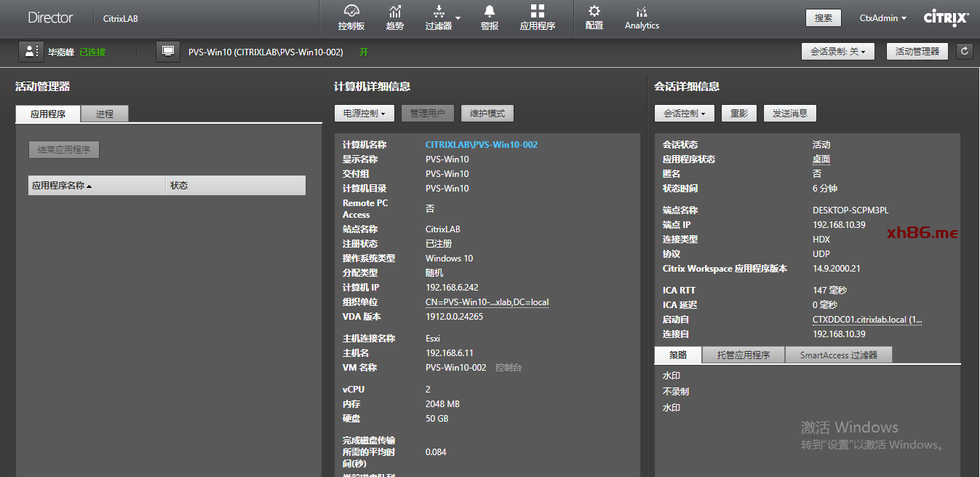Open the CtxAdmin account menu
The image size is (980, 477).
tap(883, 18)
